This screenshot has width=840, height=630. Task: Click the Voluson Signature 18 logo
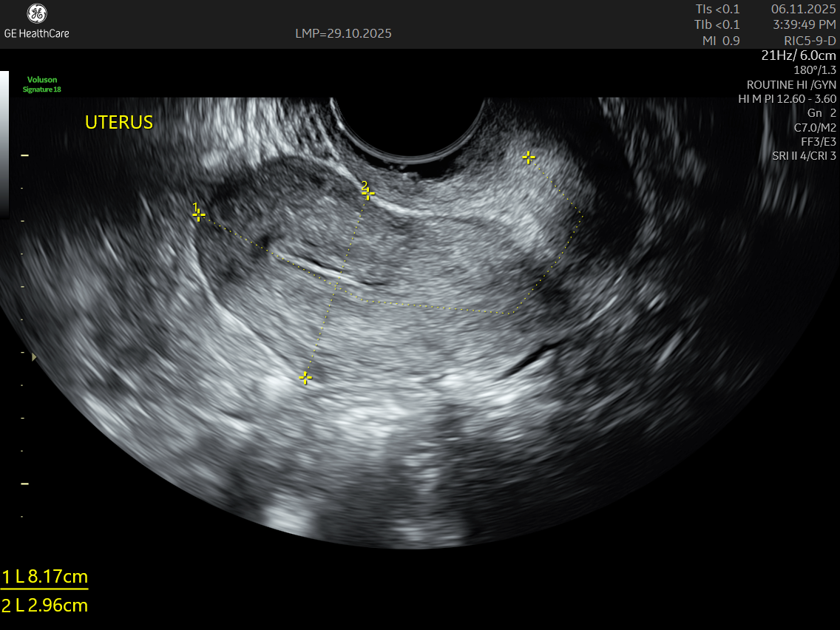coord(42,84)
